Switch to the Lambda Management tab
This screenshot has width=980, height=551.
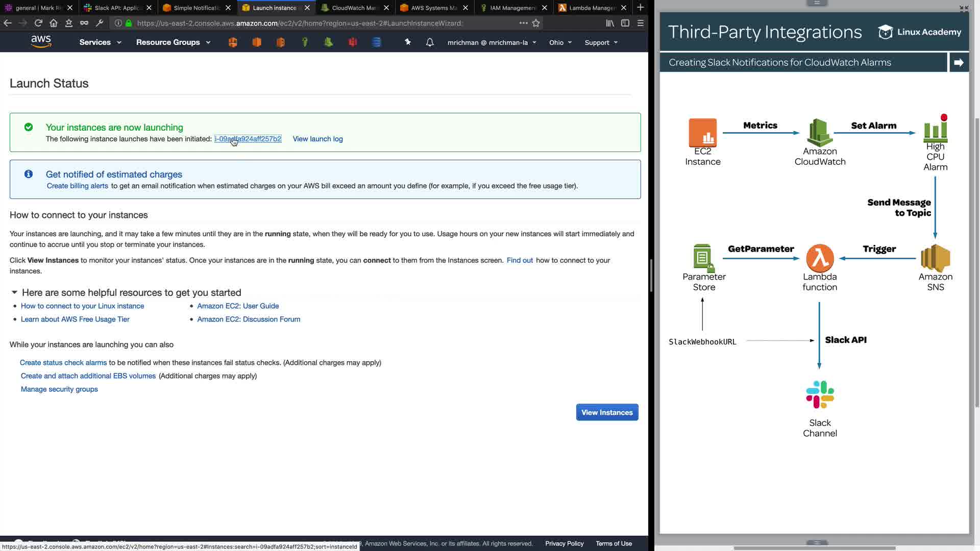(x=592, y=8)
